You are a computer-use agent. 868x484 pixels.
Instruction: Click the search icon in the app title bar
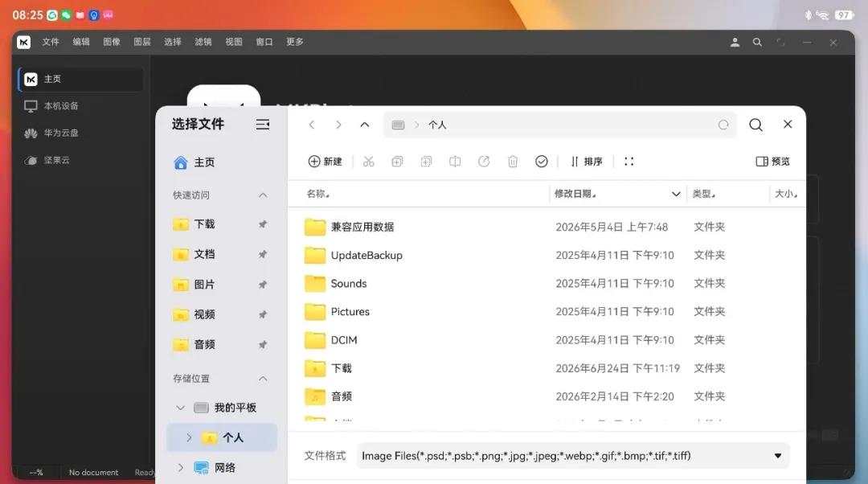757,42
